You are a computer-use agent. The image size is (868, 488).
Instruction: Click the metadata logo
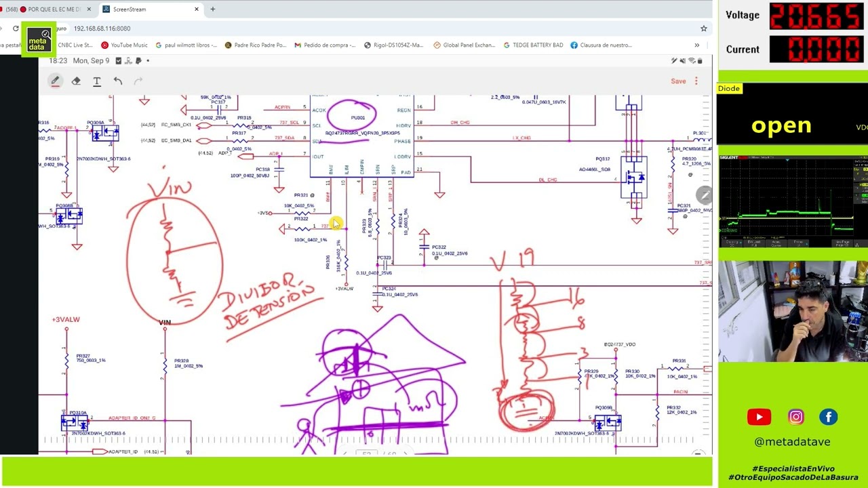point(38,39)
